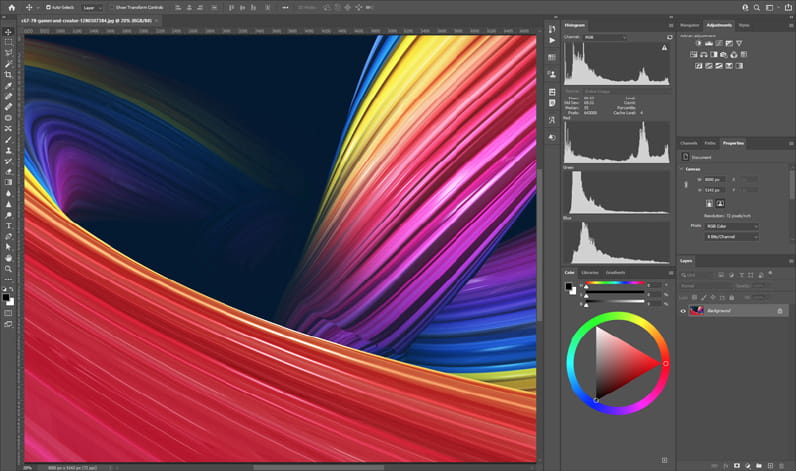Select the Move tool in the toolbar

click(8, 32)
